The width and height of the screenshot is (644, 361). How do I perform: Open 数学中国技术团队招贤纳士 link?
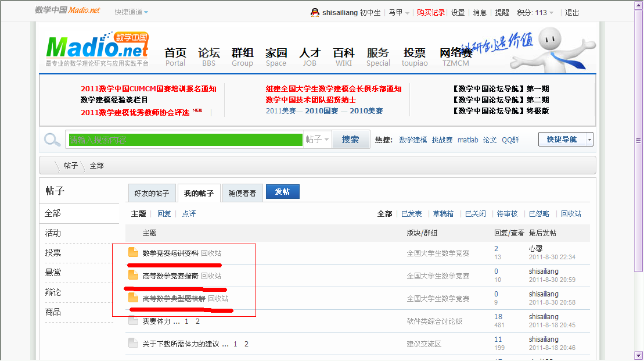click(311, 100)
